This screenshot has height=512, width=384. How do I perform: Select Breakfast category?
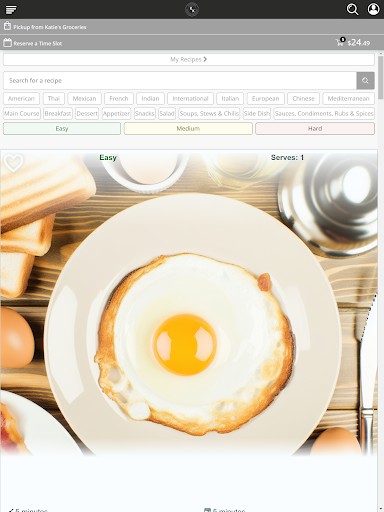click(58, 114)
